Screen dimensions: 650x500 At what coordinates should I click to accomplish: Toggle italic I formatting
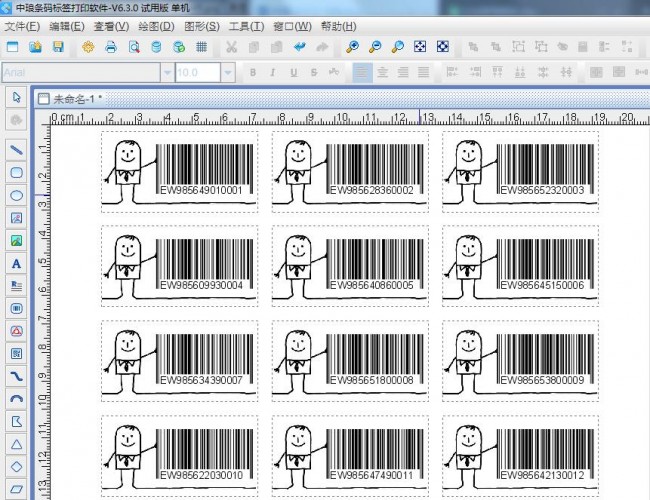pos(273,73)
